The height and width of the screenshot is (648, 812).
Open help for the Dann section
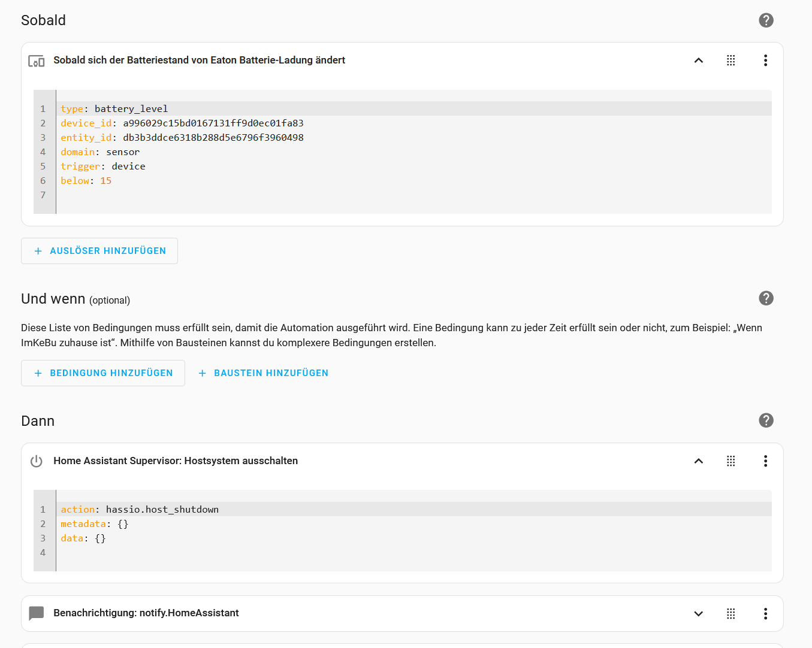click(x=766, y=420)
